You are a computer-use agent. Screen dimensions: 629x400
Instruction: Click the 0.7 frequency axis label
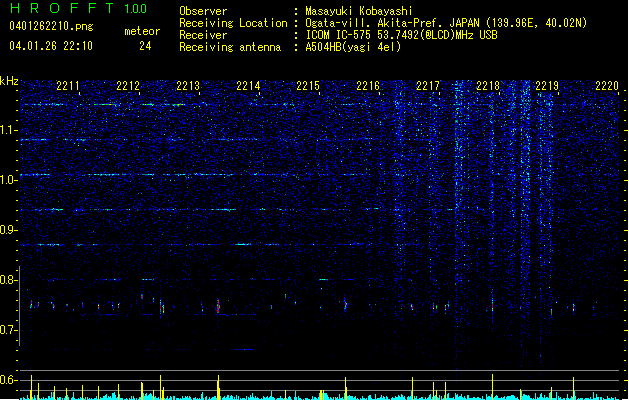click(9, 330)
